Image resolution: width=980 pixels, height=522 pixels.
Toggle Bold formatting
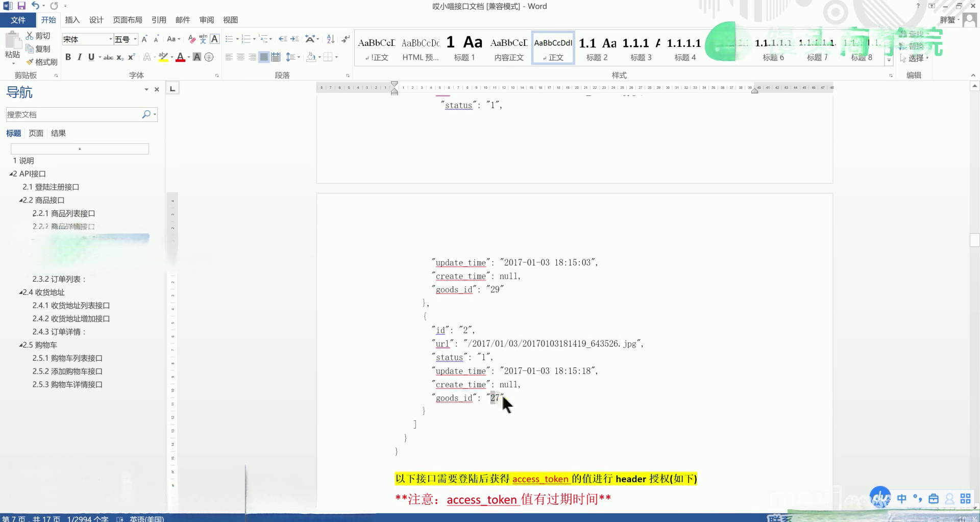pos(68,57)
